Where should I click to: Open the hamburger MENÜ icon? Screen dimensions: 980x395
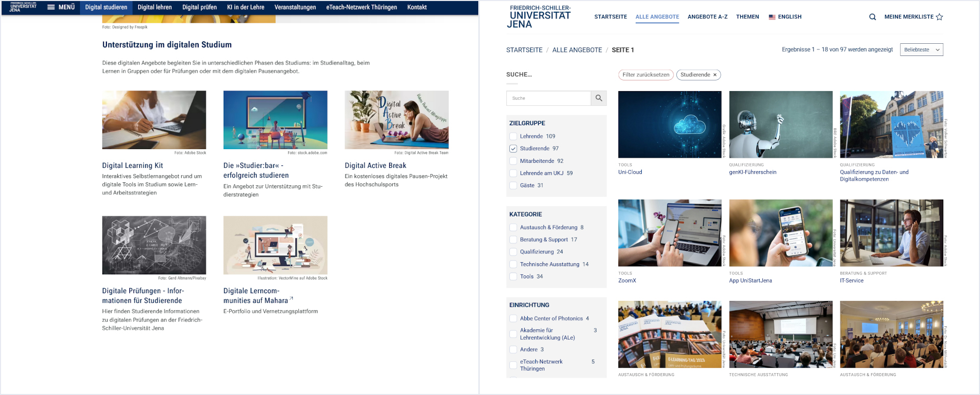click(51, 7)
